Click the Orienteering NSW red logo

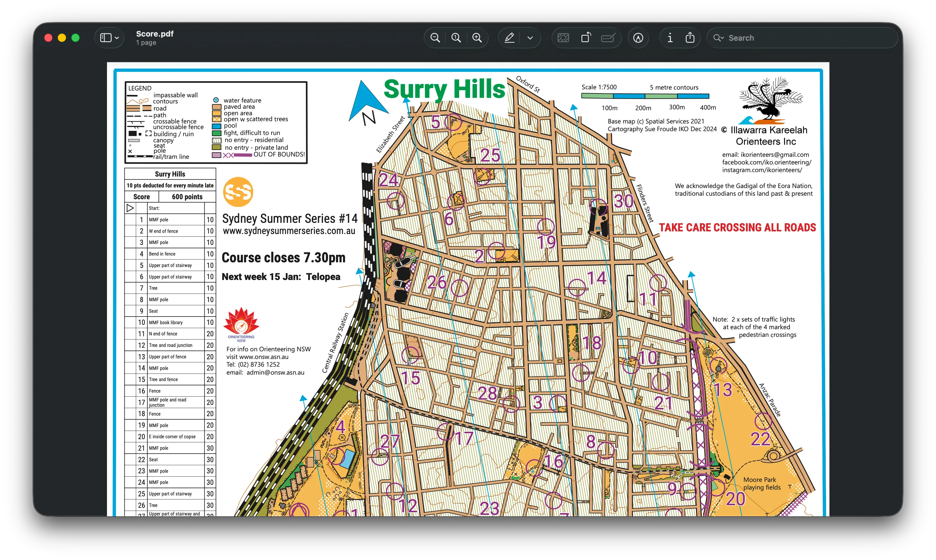click(x=241, y=325)
